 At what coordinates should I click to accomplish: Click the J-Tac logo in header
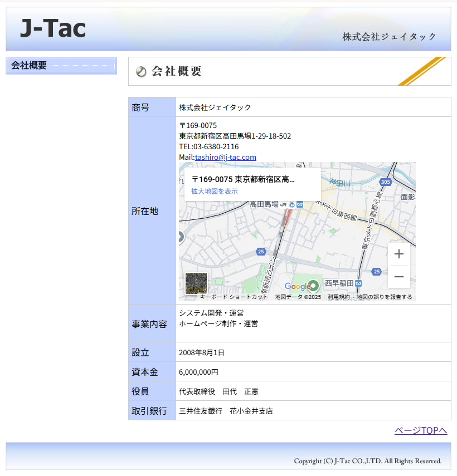click(53, 29)
